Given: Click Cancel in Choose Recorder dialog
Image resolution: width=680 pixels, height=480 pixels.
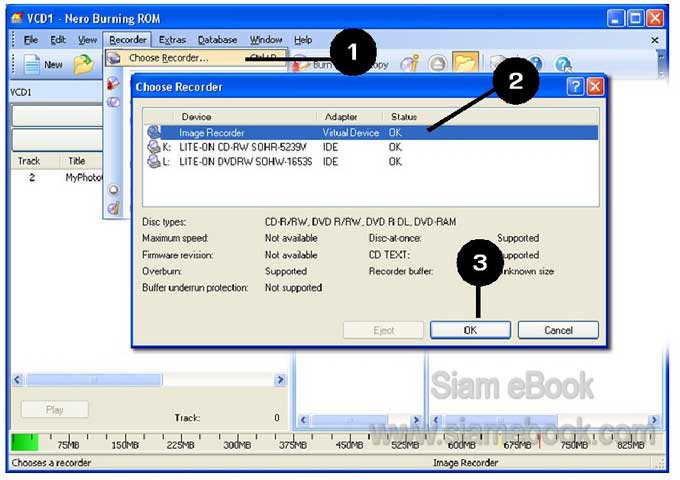Looking at the screenshot, I should pos(558,330).
